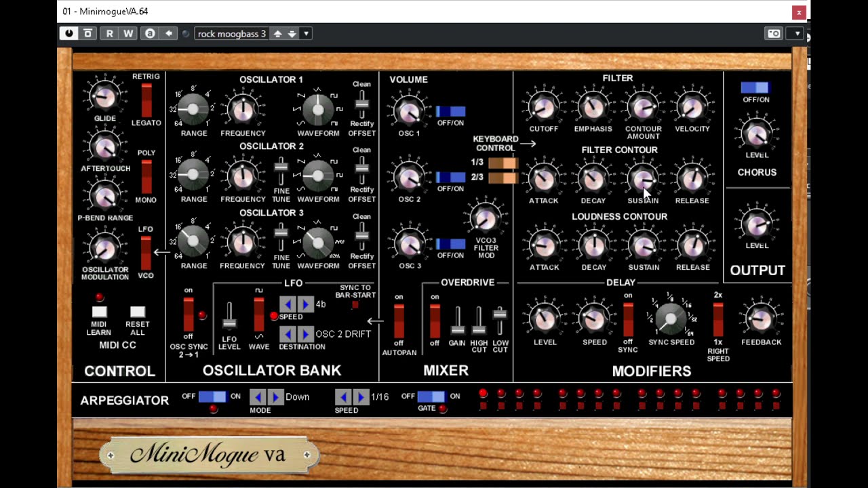Image resolution: width=868 pixels, height=488 pixels.
Task: Adjust the Oscillator 2 Fine Tune slider
Action: click(281, 171)
